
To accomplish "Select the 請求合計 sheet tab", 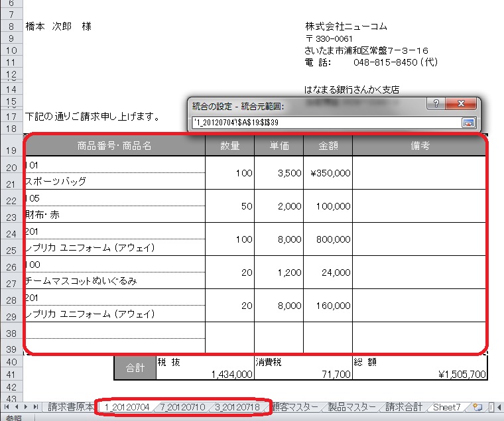I will pyautogui.click(x=406, y=407).
